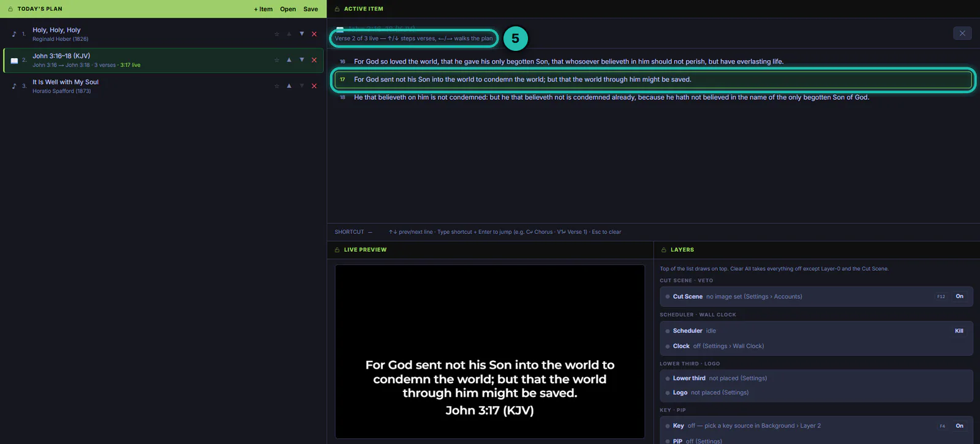Viewport: 980px width, 444px height.
Task: Star the John 3:16–18 (KJV) plan item
Action: point(277,60)
